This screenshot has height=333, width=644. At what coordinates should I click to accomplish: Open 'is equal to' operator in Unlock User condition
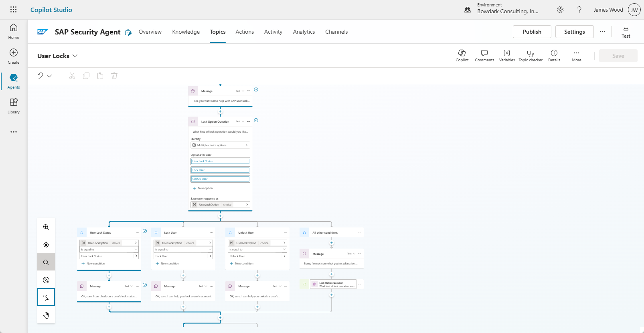coord(257,250)
